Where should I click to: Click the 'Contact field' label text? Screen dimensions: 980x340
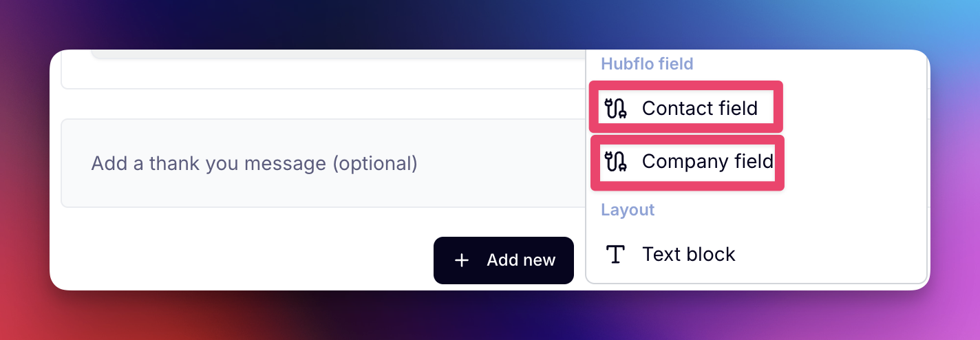tap(700, 108)
